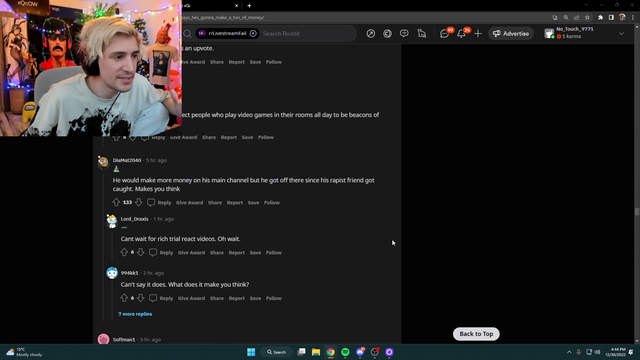The image size is (640, 360).
Task: Open Spotify from the taskbar
Action: [345, 352]
